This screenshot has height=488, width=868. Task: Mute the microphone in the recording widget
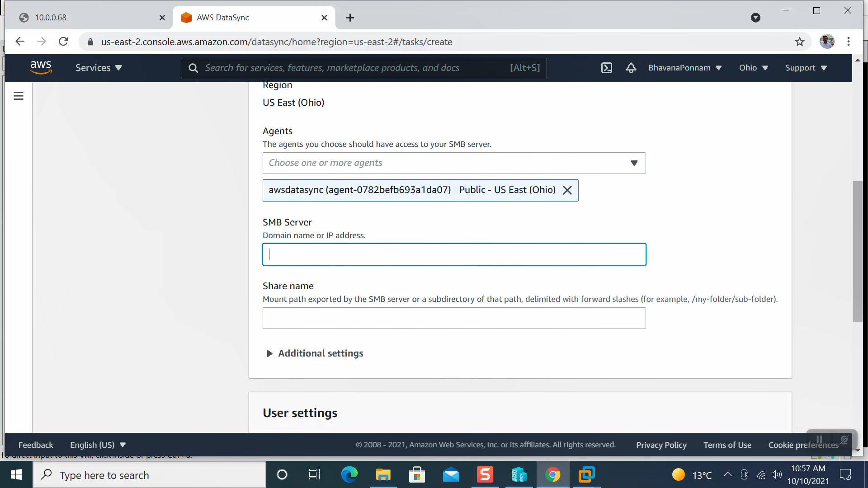844,439
